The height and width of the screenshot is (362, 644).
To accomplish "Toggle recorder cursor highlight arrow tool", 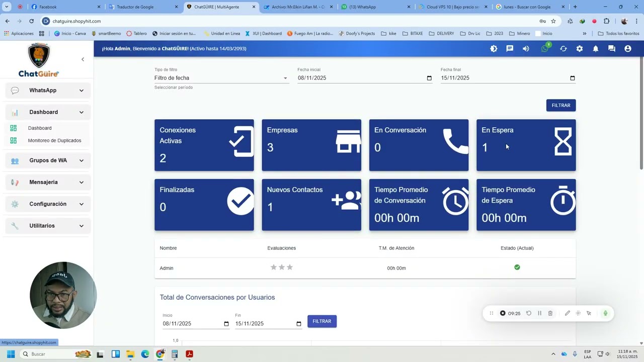I will [589, 313].
